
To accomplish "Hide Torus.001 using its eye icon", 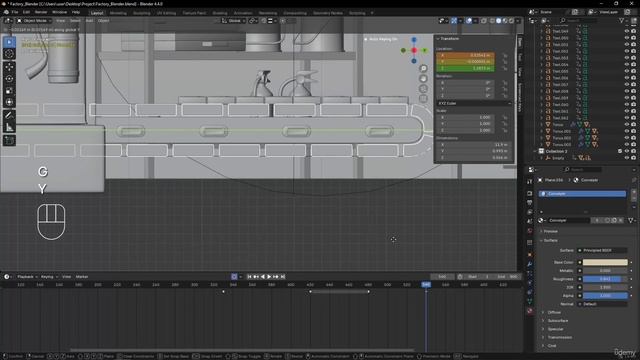I will [x=627, y=131].
